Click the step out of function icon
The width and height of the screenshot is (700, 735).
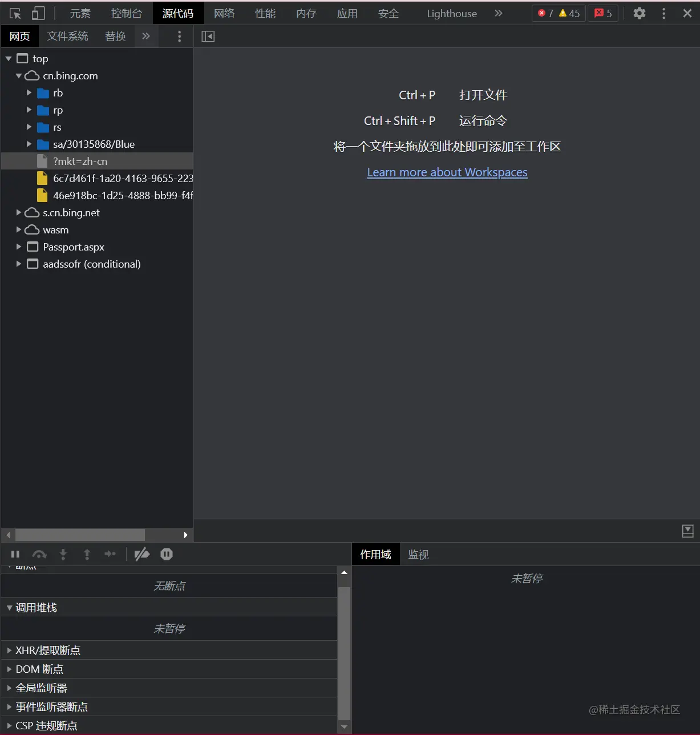(x=87, y=554)
